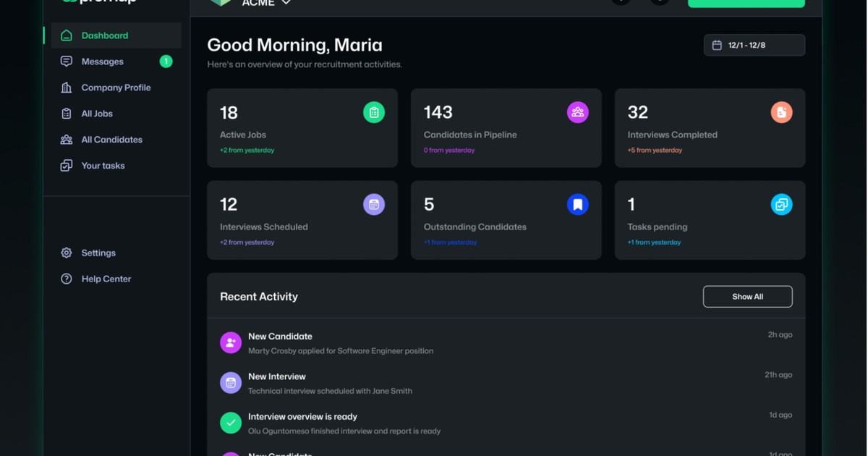Click the calendar icon in date range

coord(717,45)
